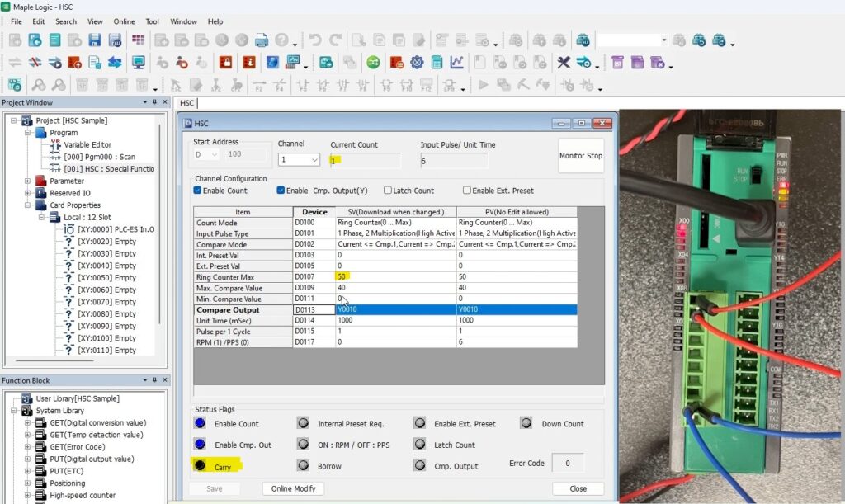The image size is (845, 504).
Task: Click the monitor with chart toolbar icon
Action: click(293, 63)
